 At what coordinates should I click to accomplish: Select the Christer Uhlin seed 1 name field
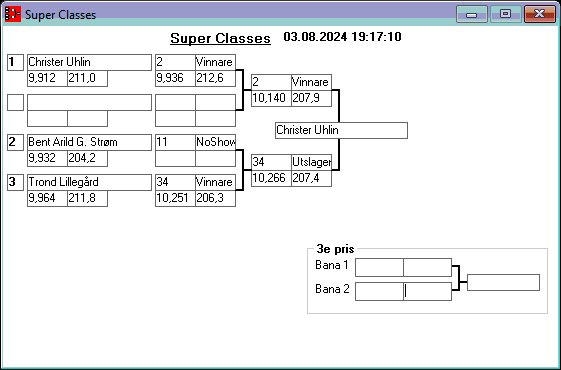click(89, 62)
